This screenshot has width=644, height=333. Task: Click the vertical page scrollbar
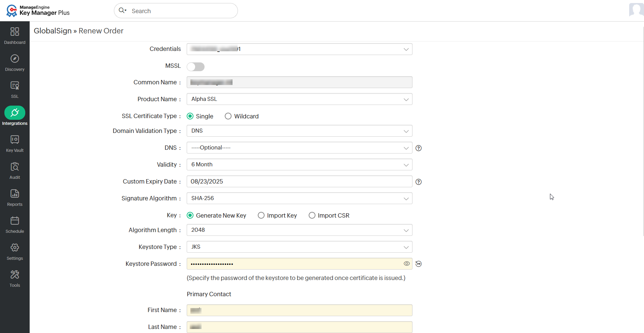pyautogui.click(x=643, y=132)
